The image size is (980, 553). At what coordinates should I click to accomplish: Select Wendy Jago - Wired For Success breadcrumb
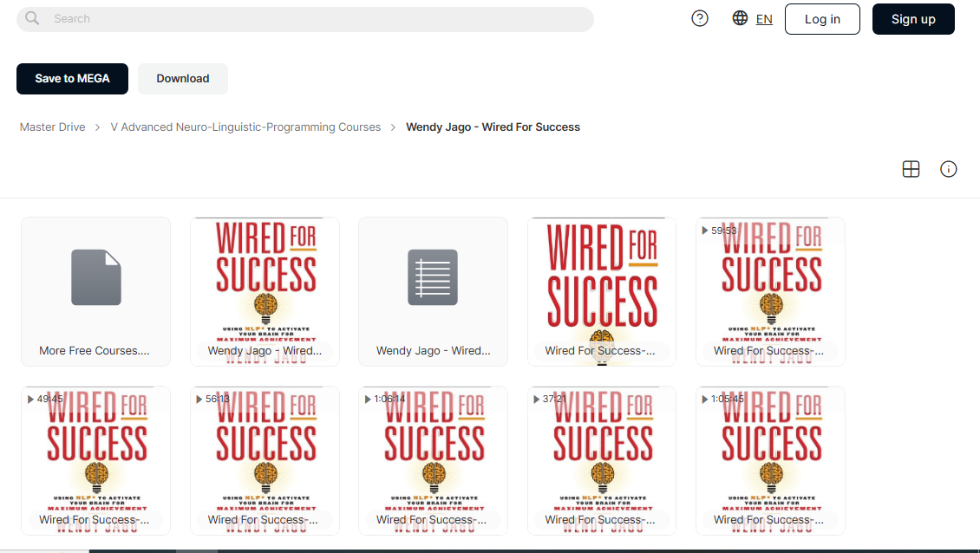coord(493,127)
